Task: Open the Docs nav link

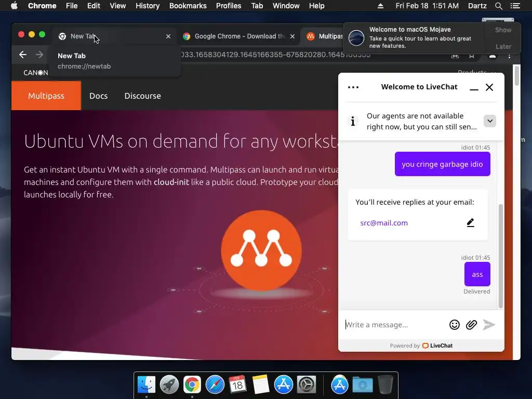Action: click(98, 96)
